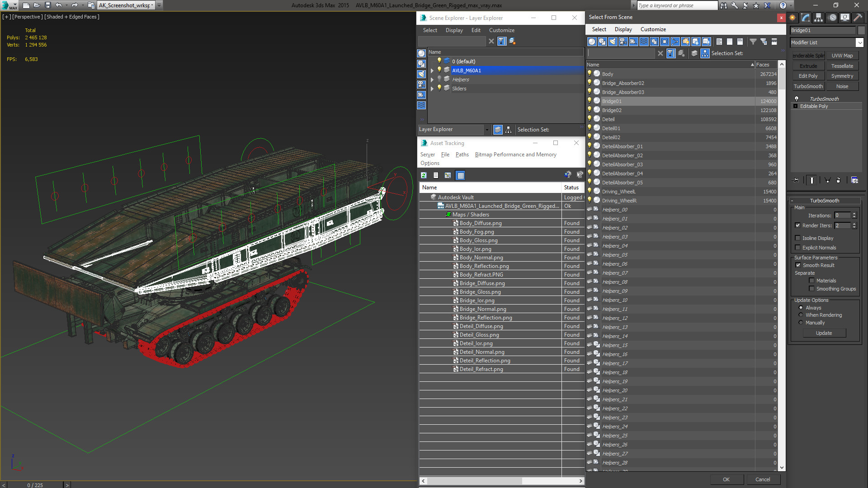Image resolution: width=868 pixels, height=488 pixels.
Task: Enable Separate by Materials checkbox
Action: click(x=811, y=281)
